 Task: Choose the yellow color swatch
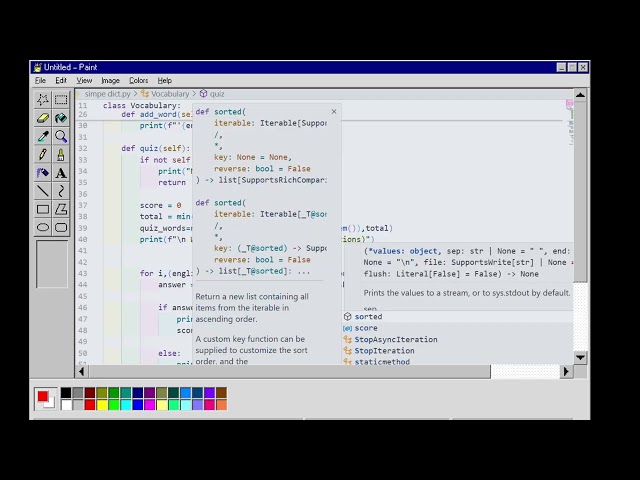(x=102, y=404)
